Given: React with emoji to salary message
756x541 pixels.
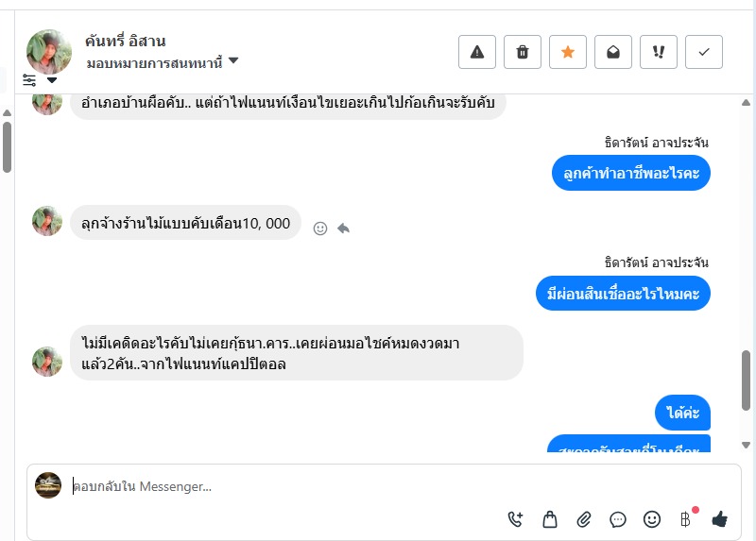Looking at the screenshot, I should 320,228.
